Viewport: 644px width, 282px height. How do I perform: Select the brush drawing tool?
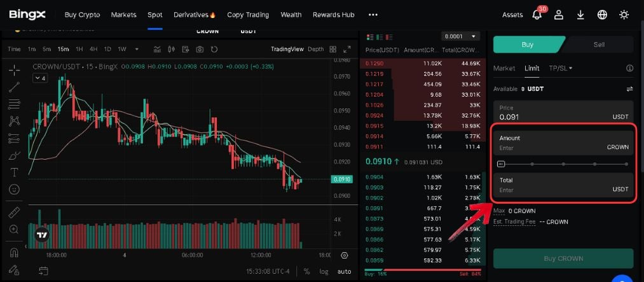[x=15, y=156]
